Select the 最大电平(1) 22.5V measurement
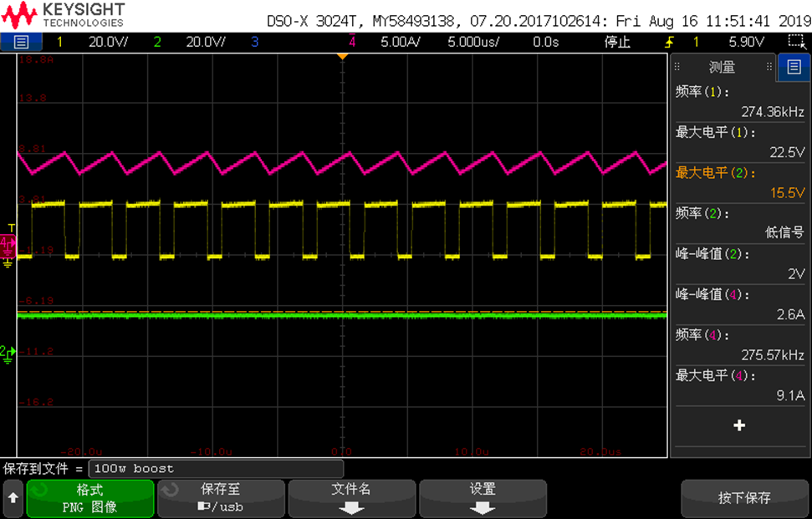812x519 pixels. pos(740,142)
